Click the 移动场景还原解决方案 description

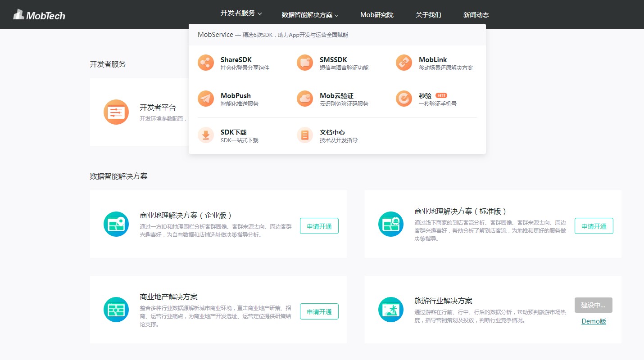pyautogui.click(x=446, y=68)
